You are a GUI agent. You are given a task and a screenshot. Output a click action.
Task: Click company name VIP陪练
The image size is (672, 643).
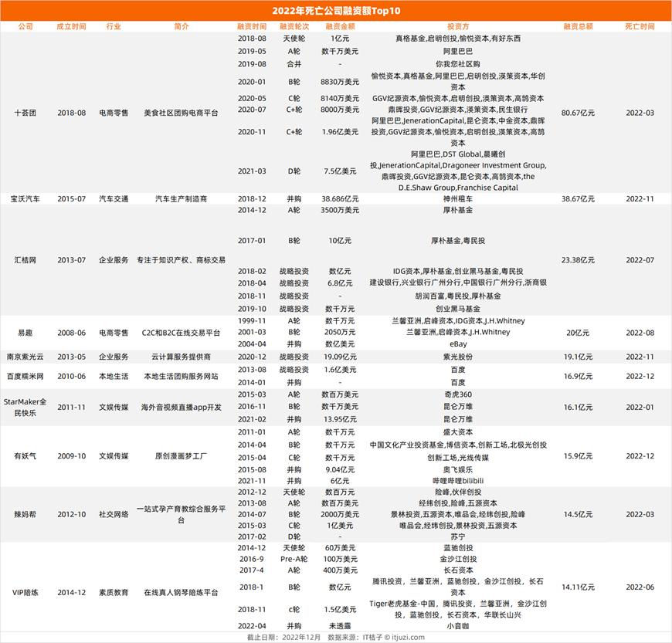click(25, 593)
